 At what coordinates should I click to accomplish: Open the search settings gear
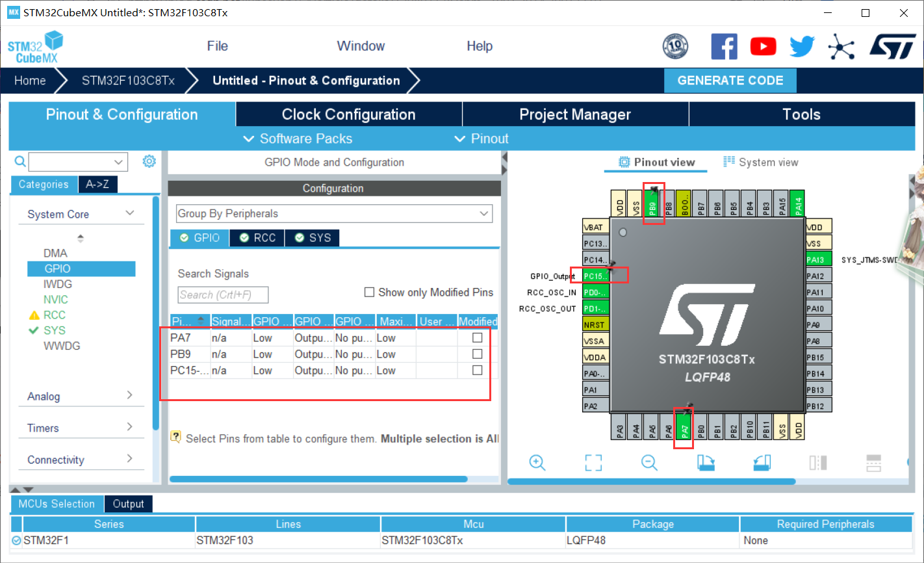click(149, 161)
